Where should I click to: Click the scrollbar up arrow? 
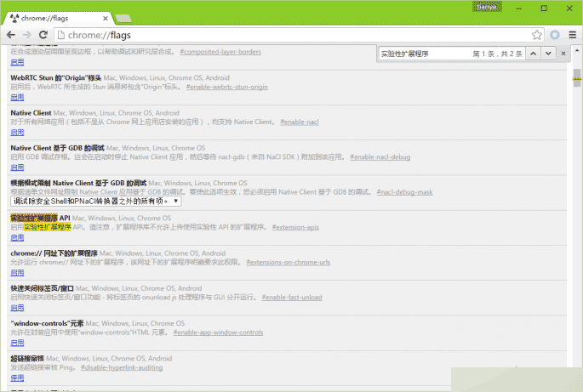tap(577, 50)
